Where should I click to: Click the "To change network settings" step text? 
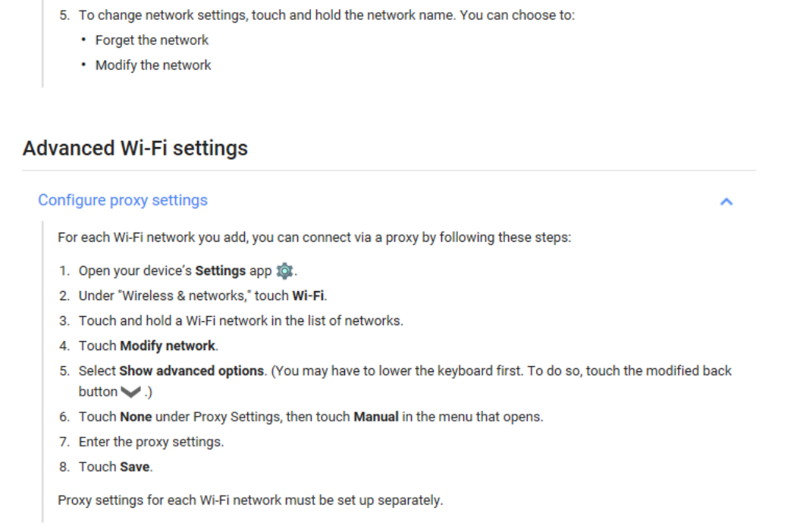[x=327, y=15]
